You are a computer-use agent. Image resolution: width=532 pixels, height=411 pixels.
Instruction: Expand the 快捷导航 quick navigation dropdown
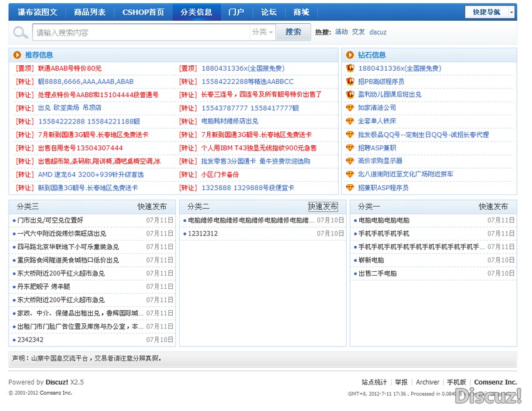(x=511, y=12)
